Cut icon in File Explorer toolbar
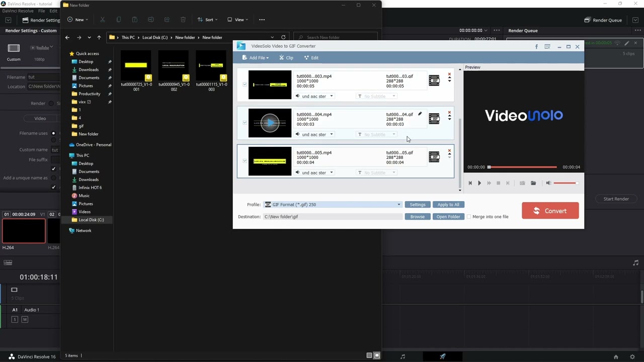Image resolution: width=644 pixels, height=362 pixels. (103, 20)
